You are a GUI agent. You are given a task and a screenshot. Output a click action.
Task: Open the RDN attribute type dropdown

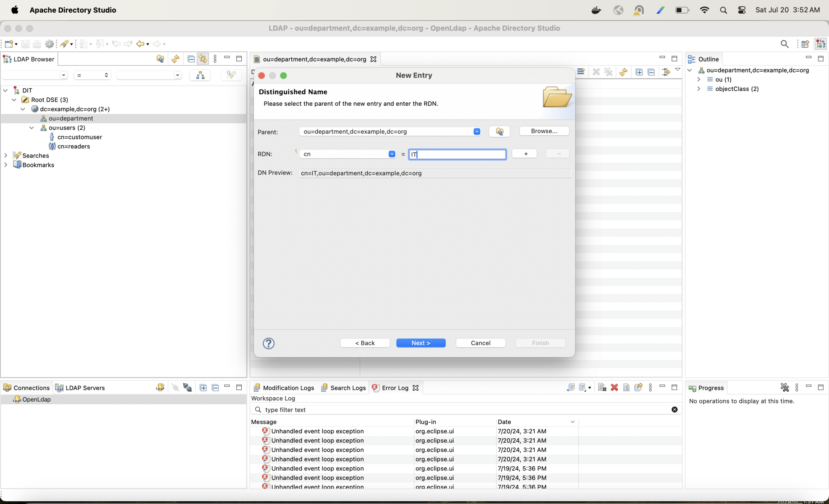[x=392, y=154]
